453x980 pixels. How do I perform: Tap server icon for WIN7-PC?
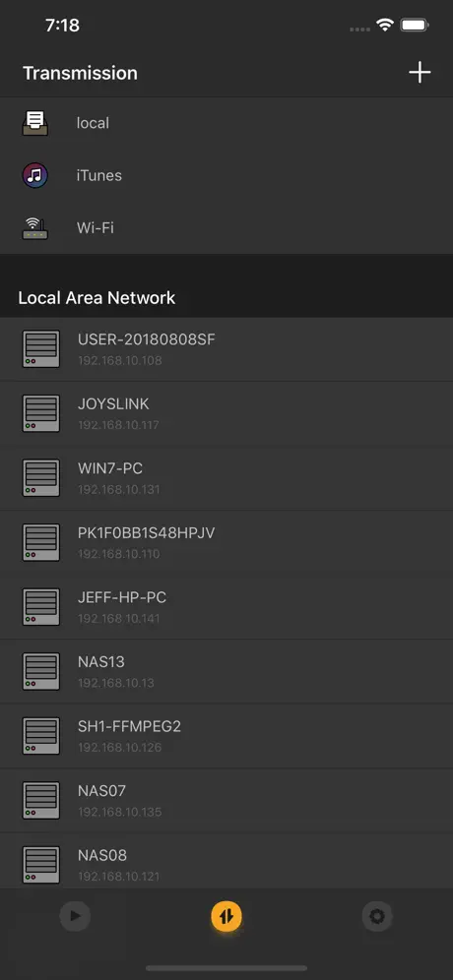point(41,478)
